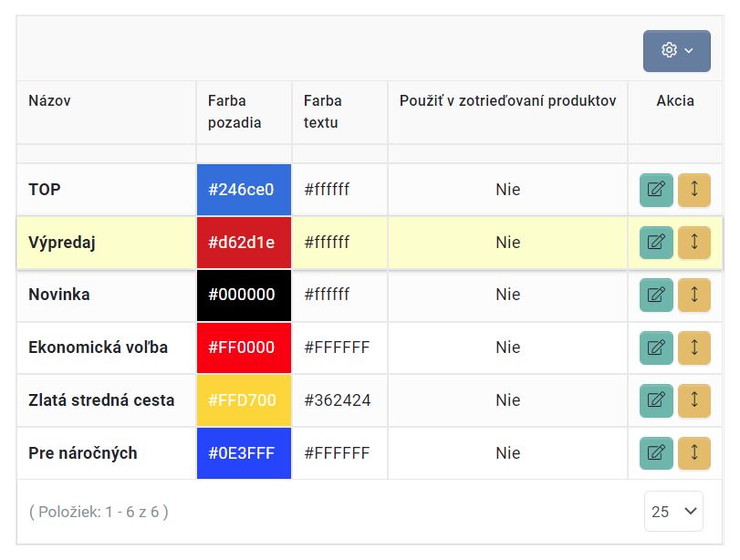Edit the Výpredaj label
Screen dimensions: 740x560
[x=656, y=243]
